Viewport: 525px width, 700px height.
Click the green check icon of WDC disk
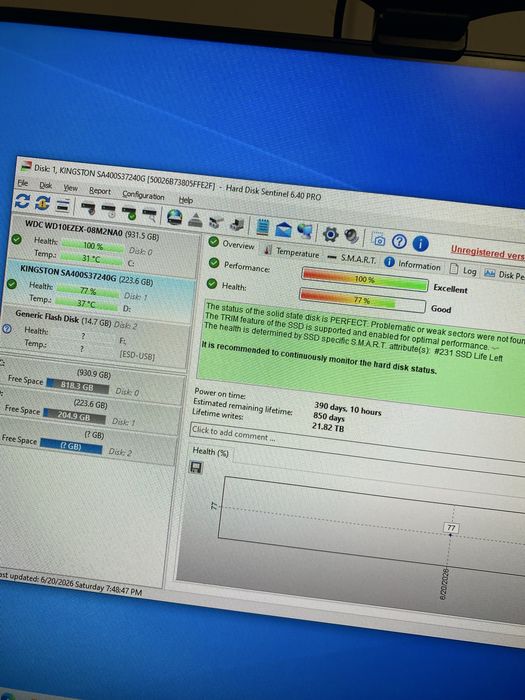[17, 239]
